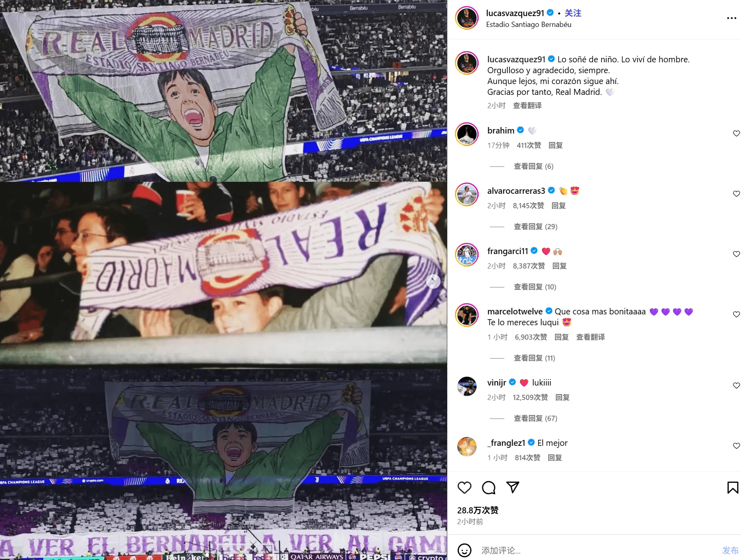This screenshot has width=741, height=560.
Task: Open the three-dot more options menu
Action: coord(731,18)
